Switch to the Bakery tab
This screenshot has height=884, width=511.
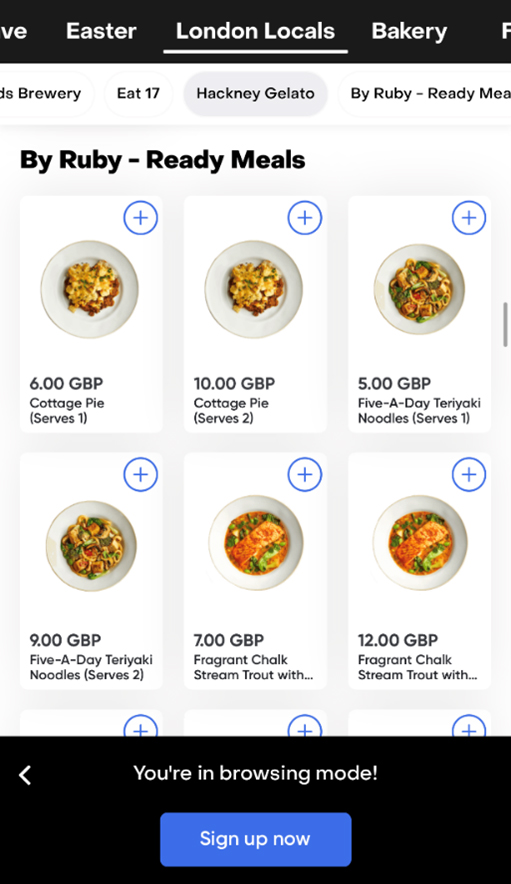pyautogui.click(x=409, y=31)
